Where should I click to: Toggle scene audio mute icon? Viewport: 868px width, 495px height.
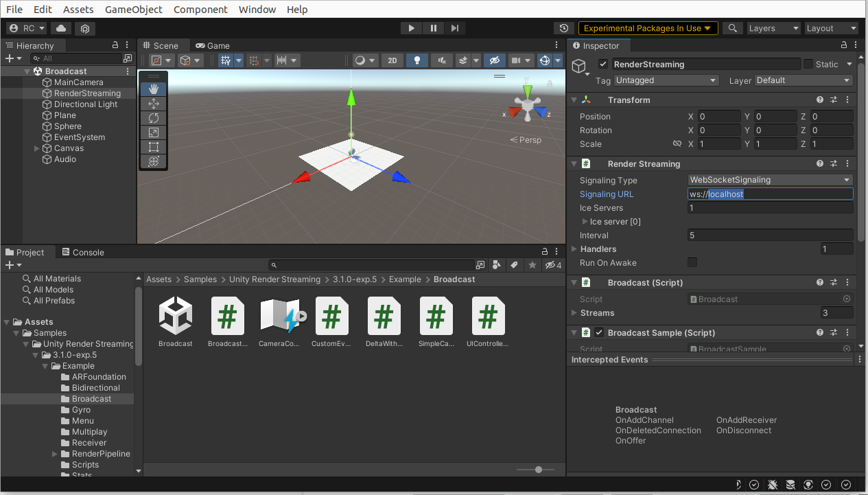[x=443, y=60]
